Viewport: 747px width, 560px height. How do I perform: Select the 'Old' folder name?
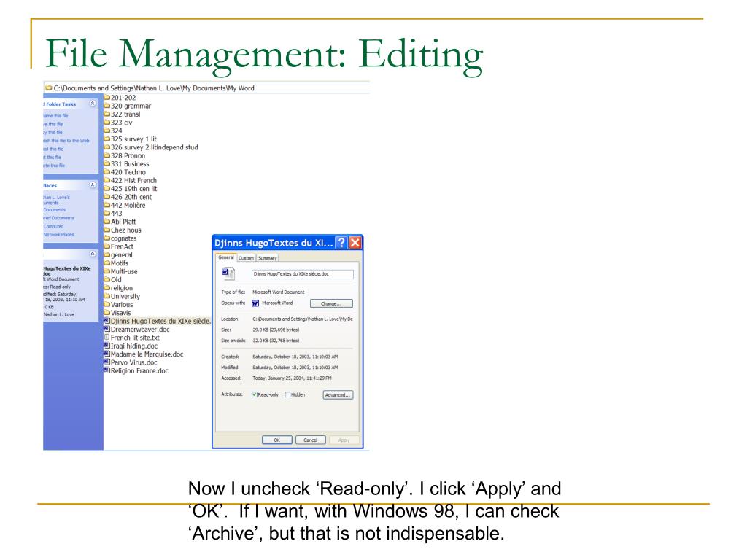(116, 279)
